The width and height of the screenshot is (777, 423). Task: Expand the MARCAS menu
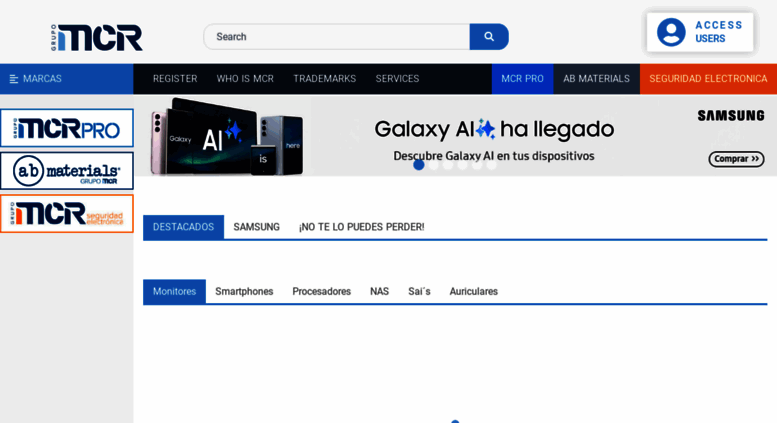click(x=66, y=79)
